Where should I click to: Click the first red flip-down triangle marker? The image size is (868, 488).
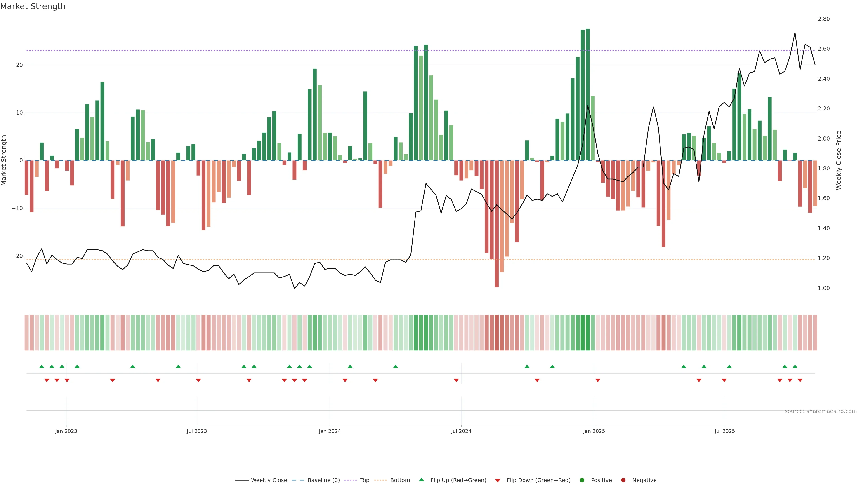[x=47, y=380]
